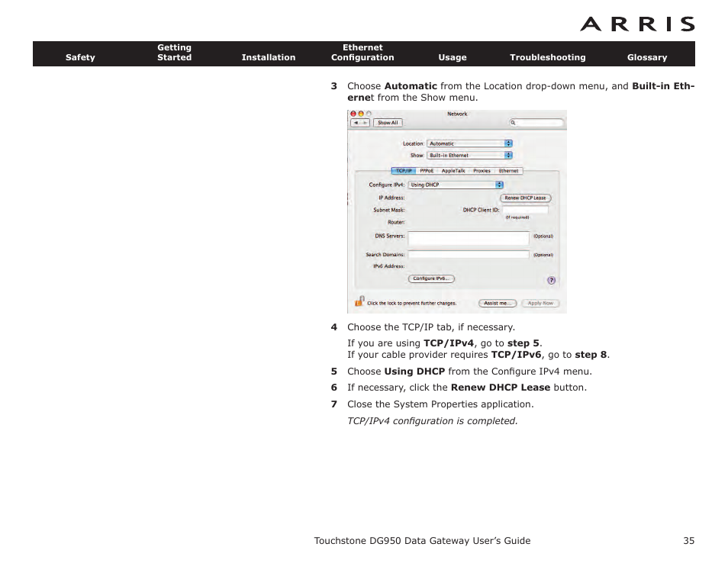Go to the Usage section
Image resolution: width=728 pixels, height=563 pixels.
[453, 57]
